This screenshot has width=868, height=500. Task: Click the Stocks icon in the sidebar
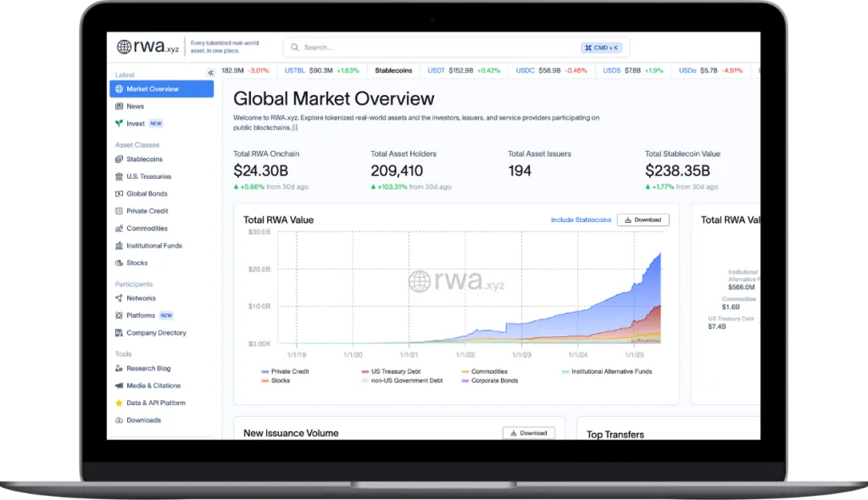(119, 263)
